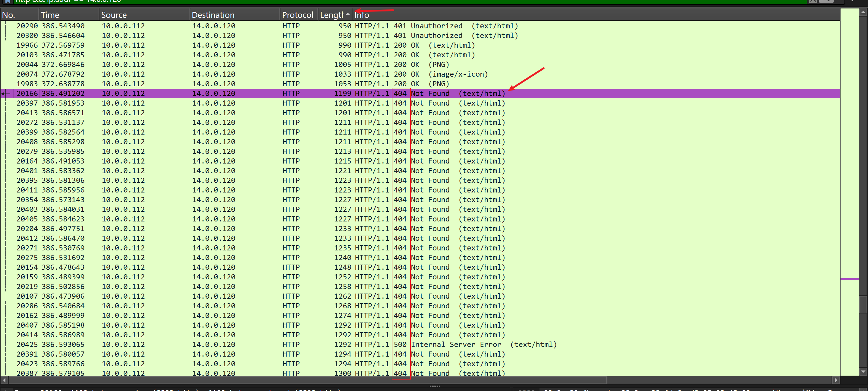Click vertical scrollbar up arrow

pyautogui.click(x=863, y=12)
